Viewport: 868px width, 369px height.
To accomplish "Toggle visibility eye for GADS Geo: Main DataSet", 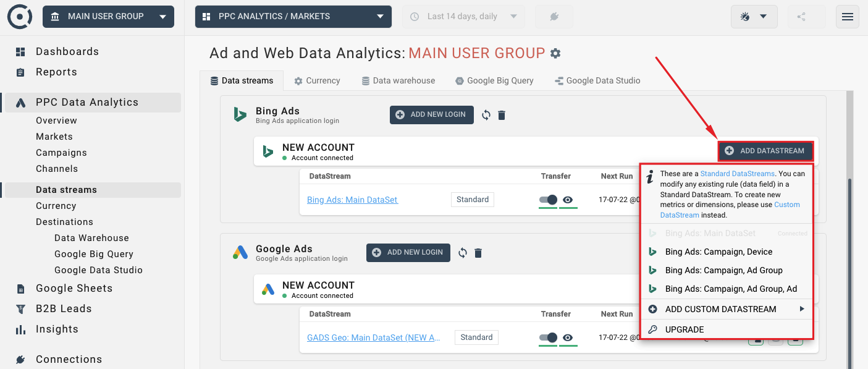I will (568, 337).
